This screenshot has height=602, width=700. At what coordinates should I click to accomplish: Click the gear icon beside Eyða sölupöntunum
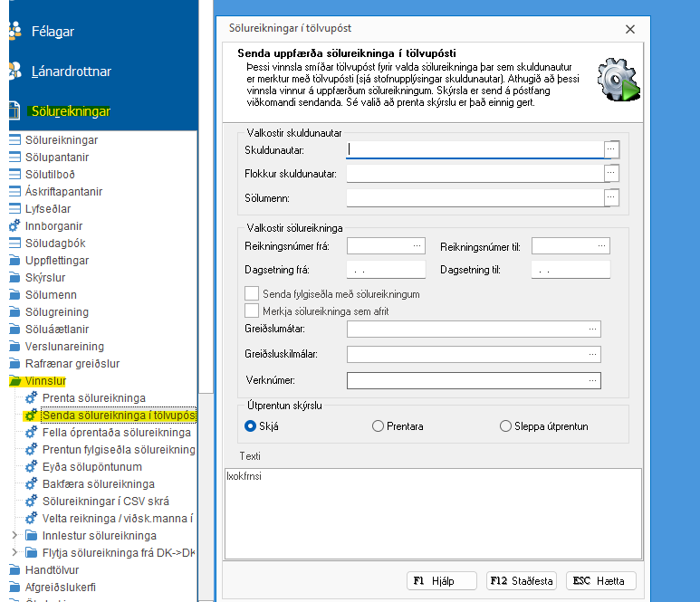coord(31,467)
